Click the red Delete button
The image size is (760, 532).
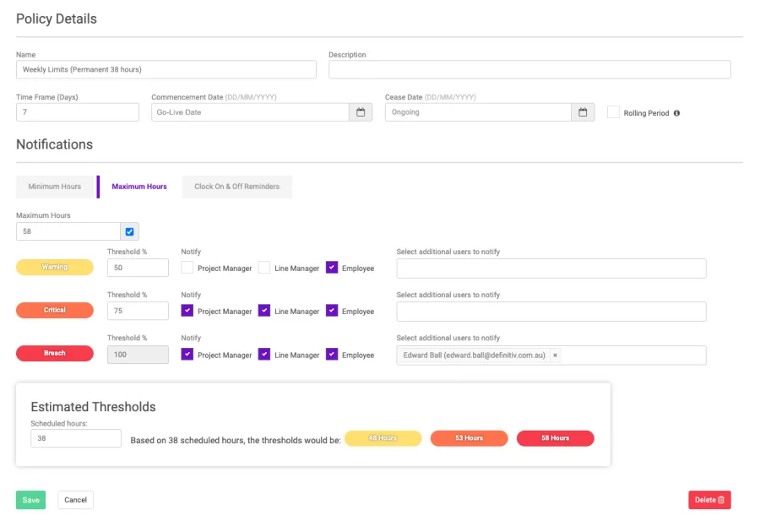709,500
